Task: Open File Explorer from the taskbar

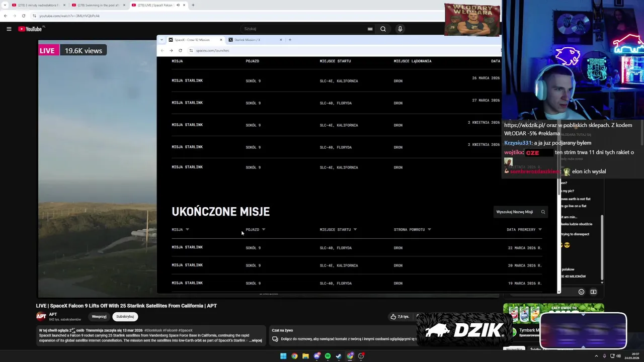Action: (305, 356)
